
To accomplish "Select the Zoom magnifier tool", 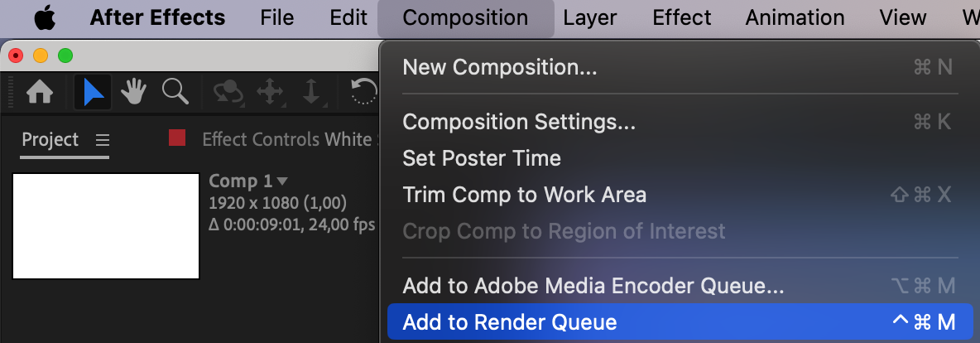I will tap(175, 92).
